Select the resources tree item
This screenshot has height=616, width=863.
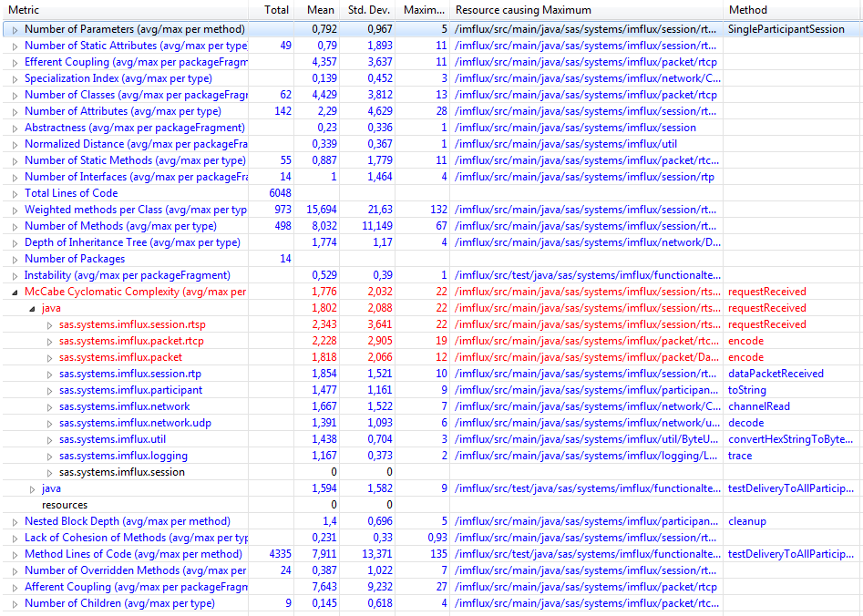coord(65,506)
